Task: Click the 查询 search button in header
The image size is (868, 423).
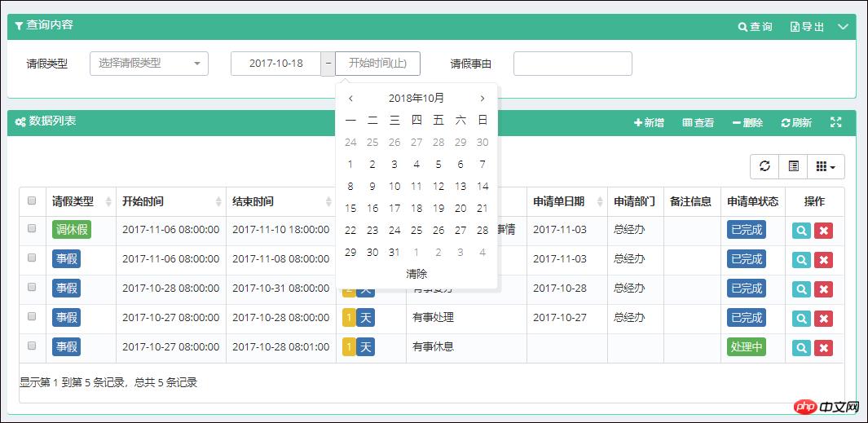Action: click(755, 27)
